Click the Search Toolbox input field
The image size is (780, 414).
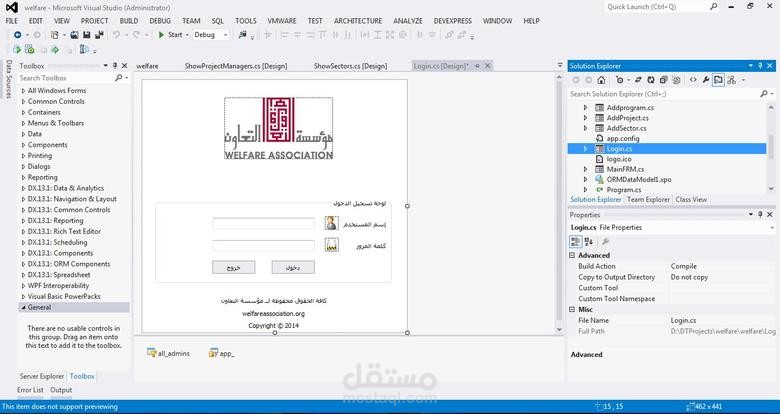click(x=66, y=78)
